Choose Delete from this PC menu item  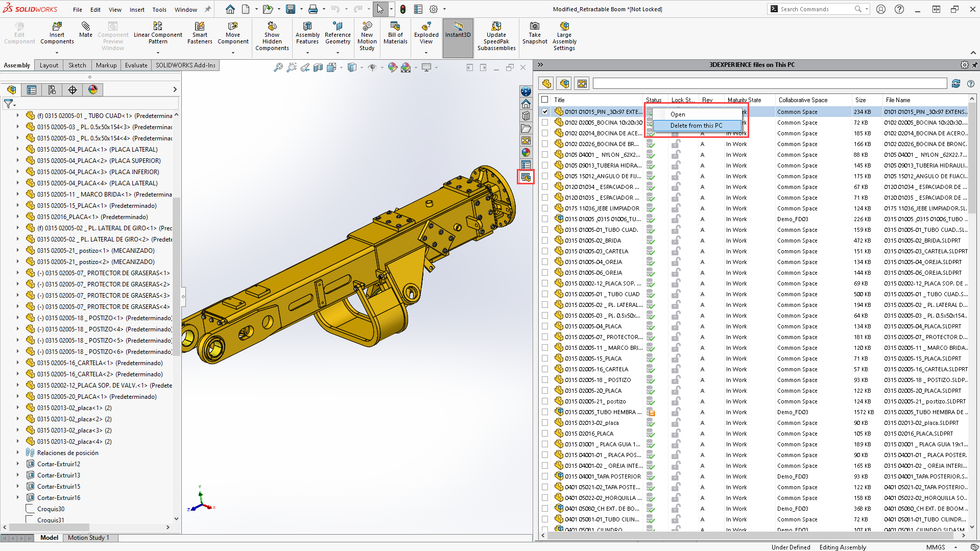[696, 126]
